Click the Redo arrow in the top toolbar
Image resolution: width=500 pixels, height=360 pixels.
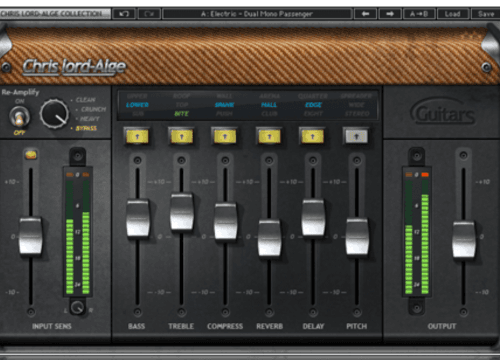click(149, 14)
